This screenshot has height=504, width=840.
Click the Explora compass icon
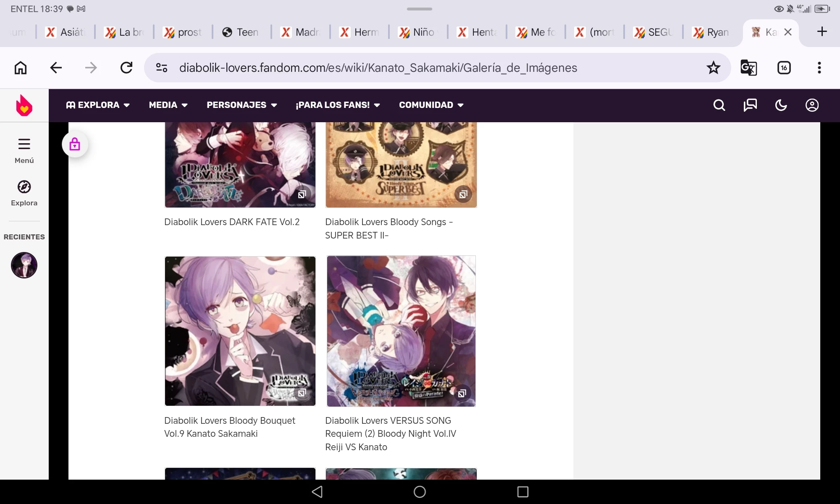(x=24, y=193)
